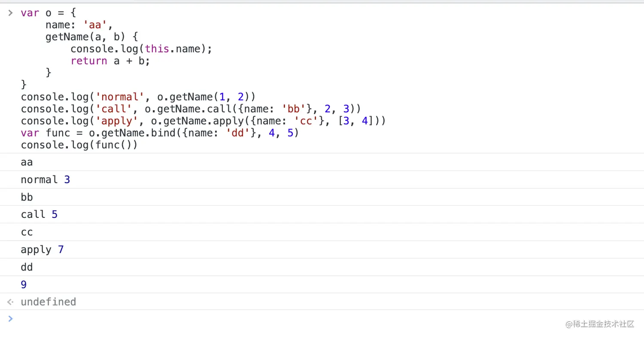The width and height of the screenshot is (644, 338).
Task: Click the return arrow beside 'undefined'
Action: (x=10, y=302)
